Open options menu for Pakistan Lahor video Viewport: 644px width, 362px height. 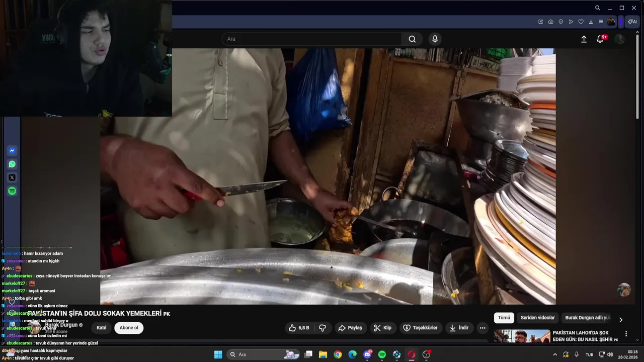626,334
